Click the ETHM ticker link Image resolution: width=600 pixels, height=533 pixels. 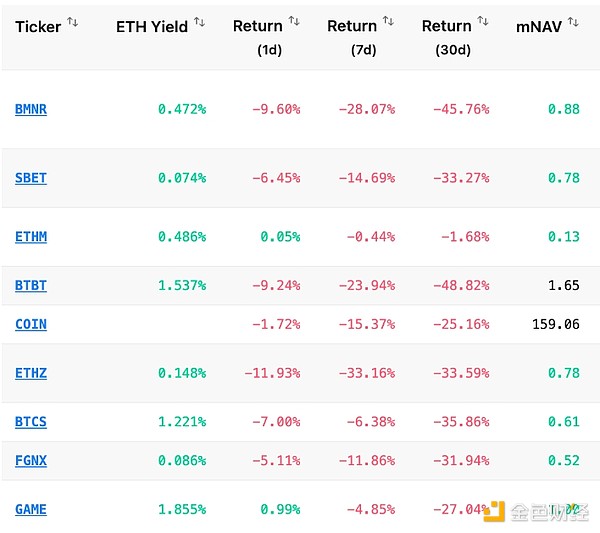pyautogui.click(x=31, y=237)
